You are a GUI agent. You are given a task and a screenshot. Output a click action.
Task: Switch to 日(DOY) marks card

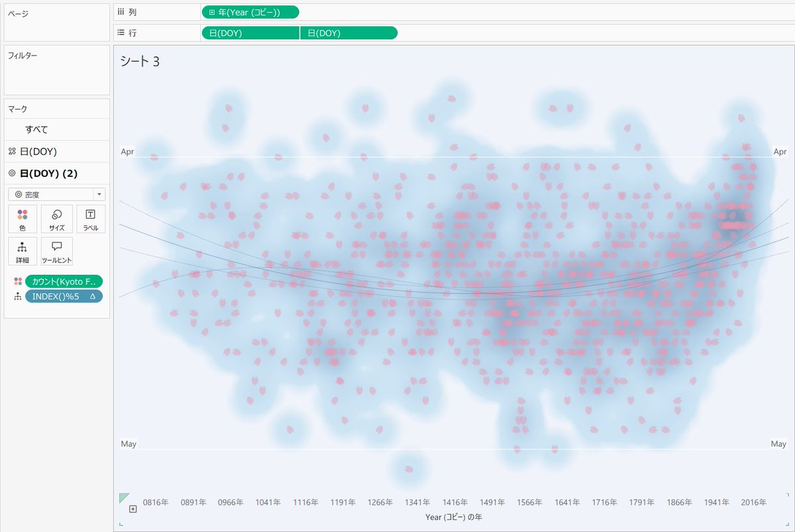(x=57, y=152)
